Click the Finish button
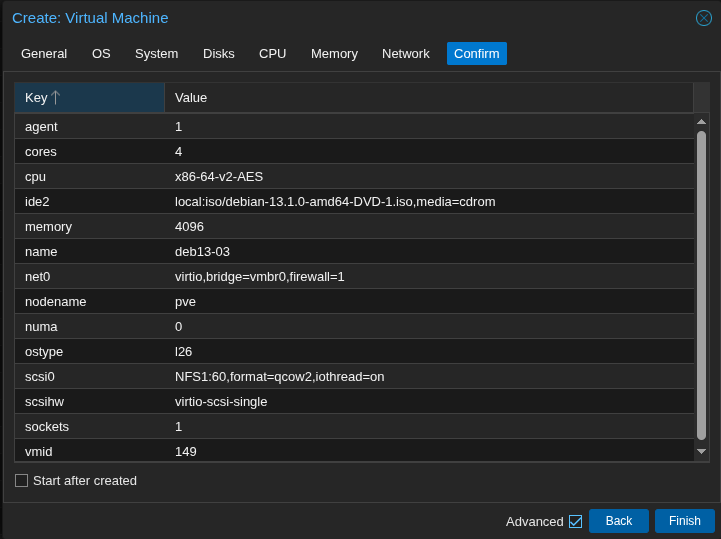The height and width of the screenshot is (539, 721). point(684,521)
